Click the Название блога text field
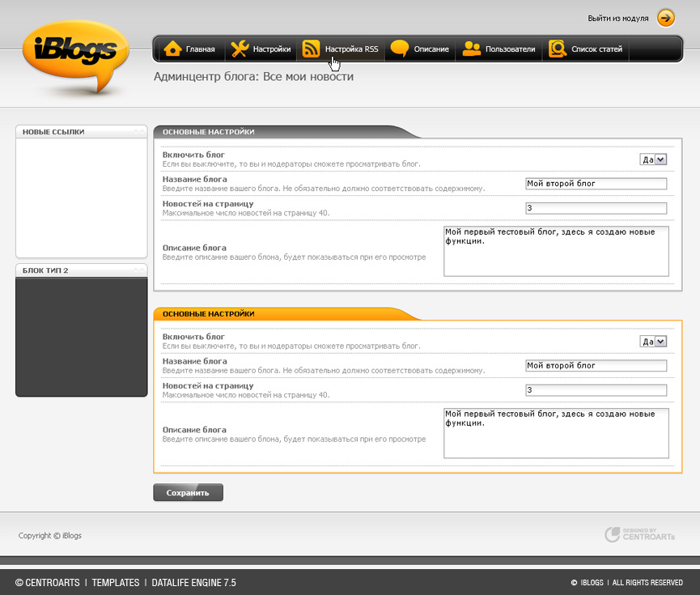The image size is (700, 595). pyautogui.click(x=595, y=184)
